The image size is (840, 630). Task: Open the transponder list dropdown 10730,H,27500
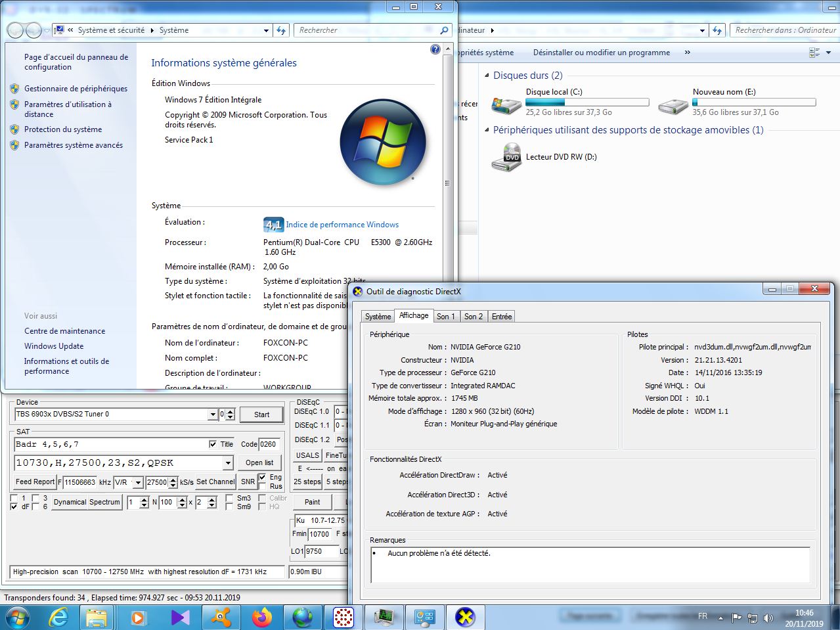click(228, 463)
